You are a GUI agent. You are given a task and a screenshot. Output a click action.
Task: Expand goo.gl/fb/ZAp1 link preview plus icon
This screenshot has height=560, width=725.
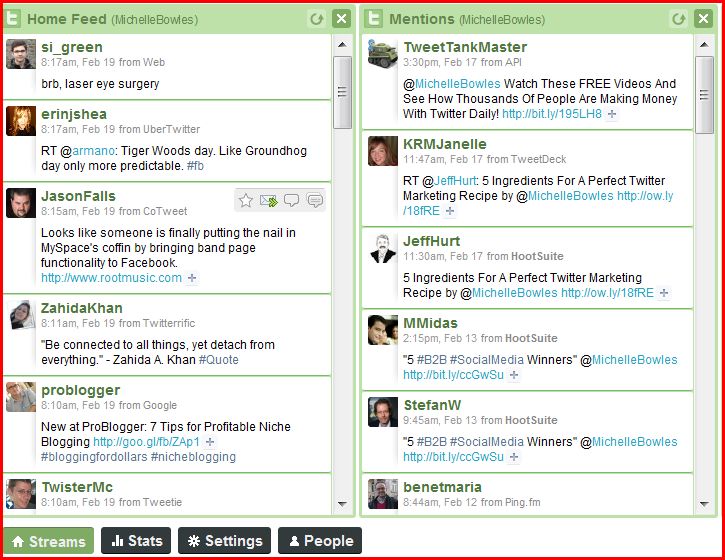tap(210, 442)
